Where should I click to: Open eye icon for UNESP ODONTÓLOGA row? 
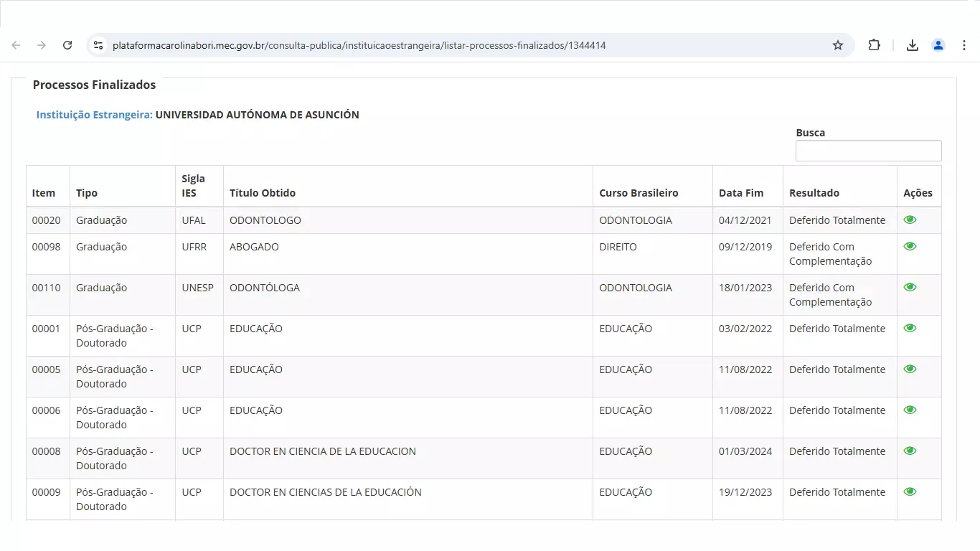pos(910,288)
